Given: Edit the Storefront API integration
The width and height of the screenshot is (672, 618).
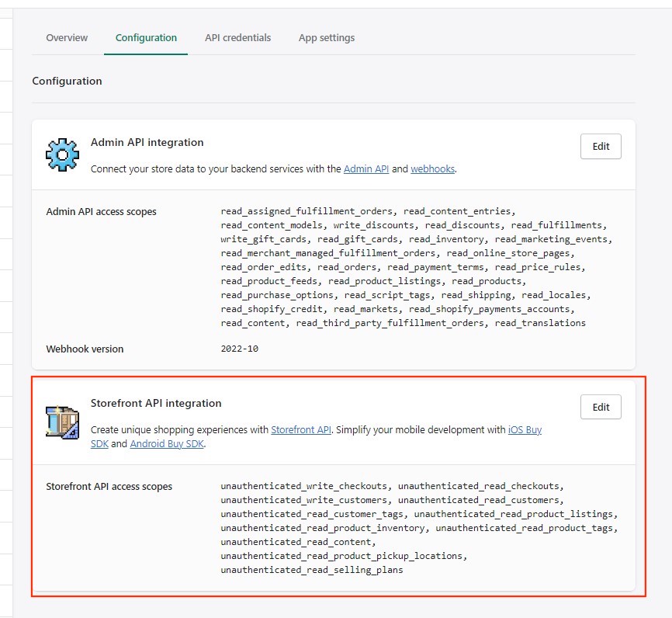Looking at the screenshot, I should (601, 407).
